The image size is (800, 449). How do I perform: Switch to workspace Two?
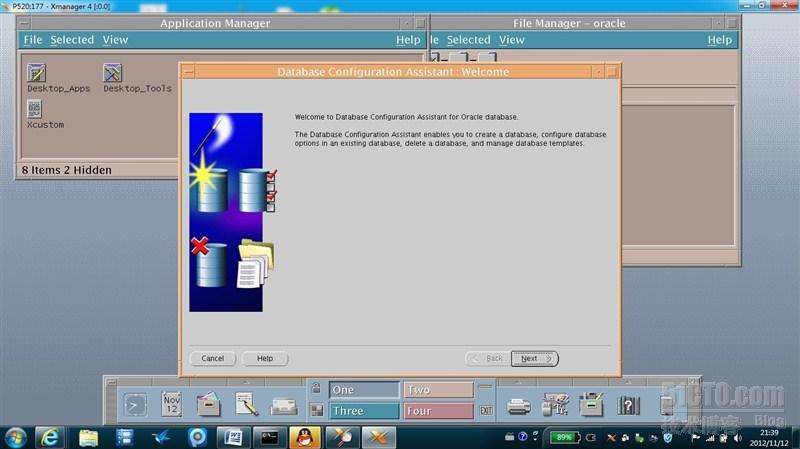click(x=439, y=390)
